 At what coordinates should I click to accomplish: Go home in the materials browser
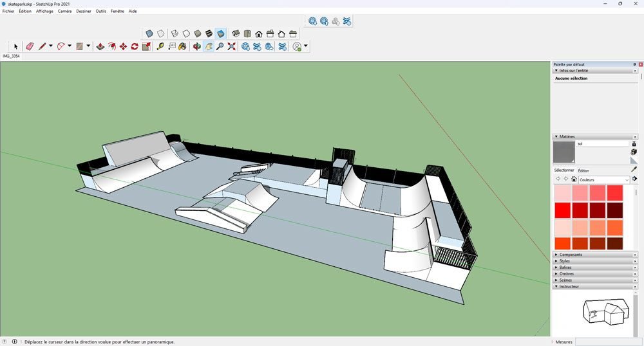574,179
